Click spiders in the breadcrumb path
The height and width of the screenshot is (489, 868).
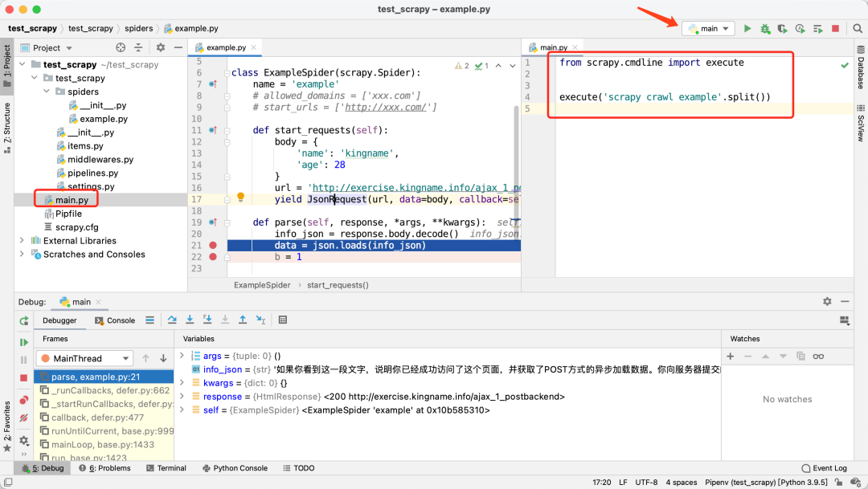tap(138, 28)
